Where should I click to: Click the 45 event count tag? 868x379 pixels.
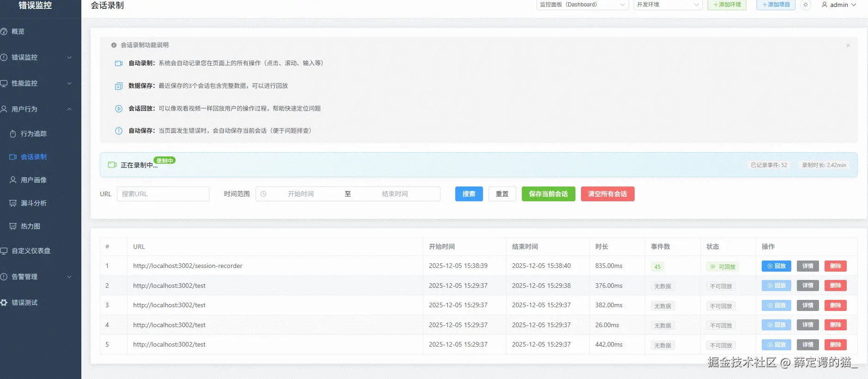point(657,267)
